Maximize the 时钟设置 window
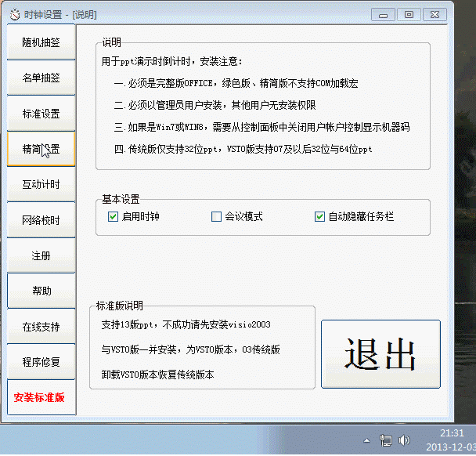476x456 pixels. pos(409,15)
